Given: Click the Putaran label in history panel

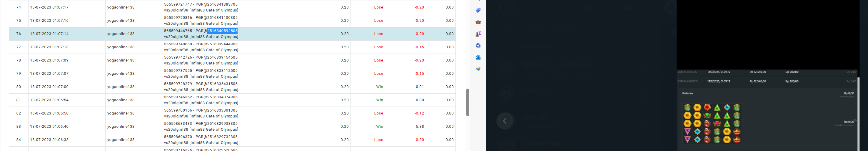Looking at the screenshot, I should tap(687, 93).
